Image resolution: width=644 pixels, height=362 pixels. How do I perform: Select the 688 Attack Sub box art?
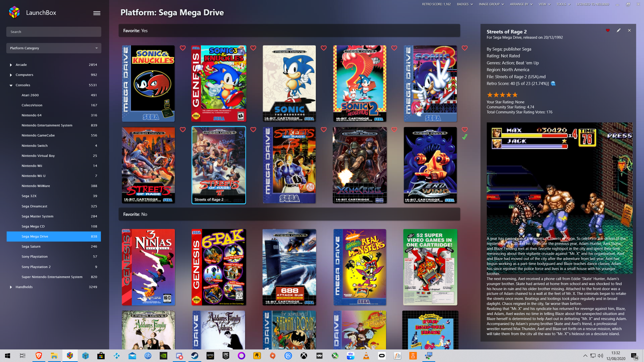pyautogui.click(x=289, y=267)
